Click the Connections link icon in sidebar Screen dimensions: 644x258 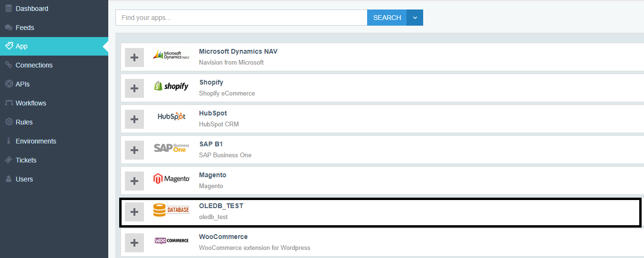click(9, 65)
